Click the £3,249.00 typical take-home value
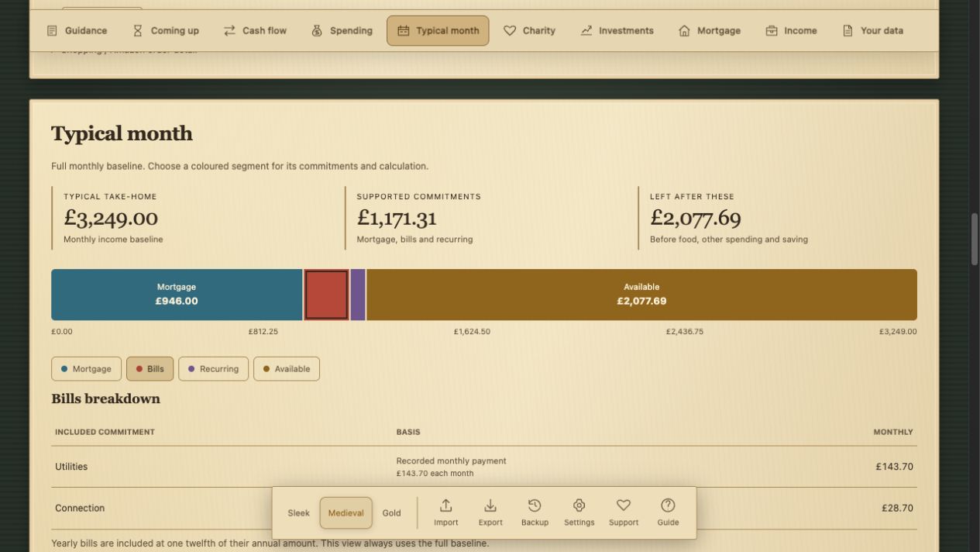Image resolution: width=980 pixels, height=552 pixels. pos(111,218)
